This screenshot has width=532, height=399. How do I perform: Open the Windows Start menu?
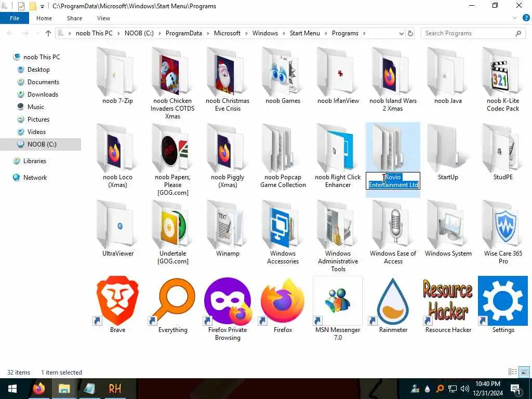12,389
